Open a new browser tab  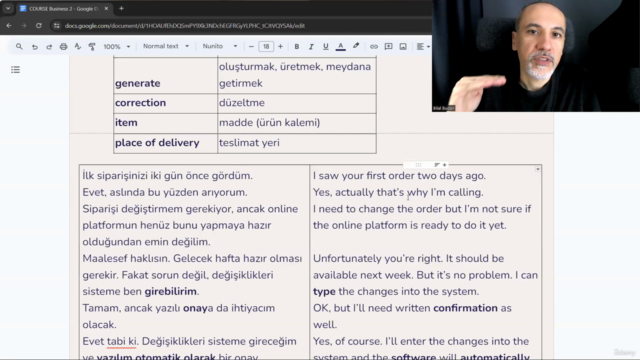coord(121,9)
